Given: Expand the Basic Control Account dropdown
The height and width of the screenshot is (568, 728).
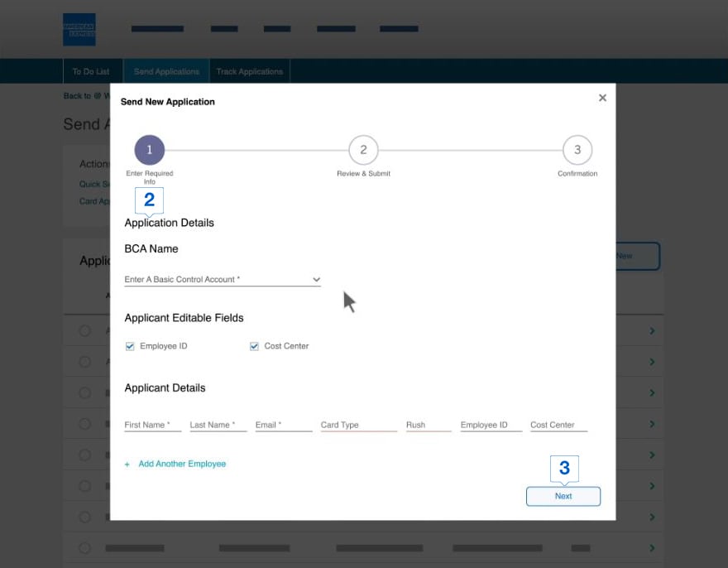Looking at the screenshot, I should tap(316, 280).
